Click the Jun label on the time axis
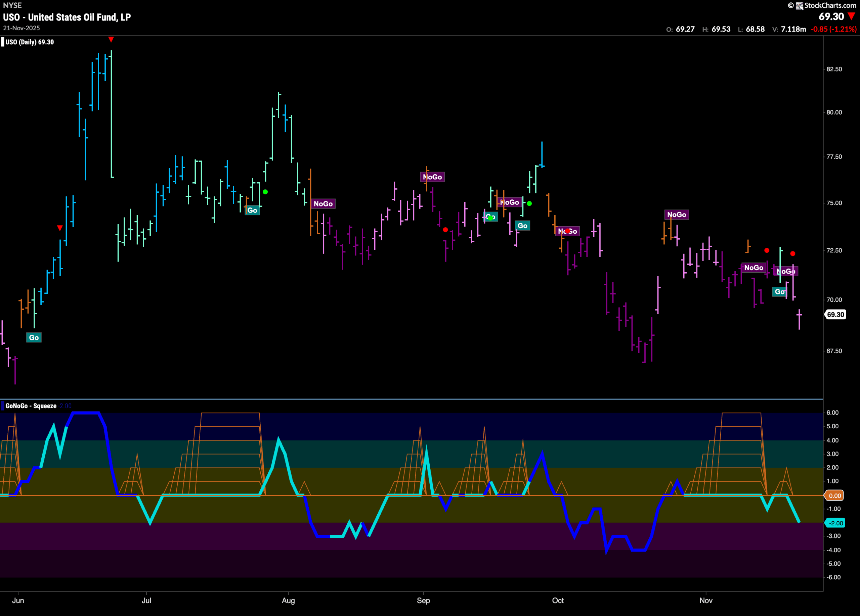Image resolution: width=860 pixels, height=616 pixels. [18, 601]
